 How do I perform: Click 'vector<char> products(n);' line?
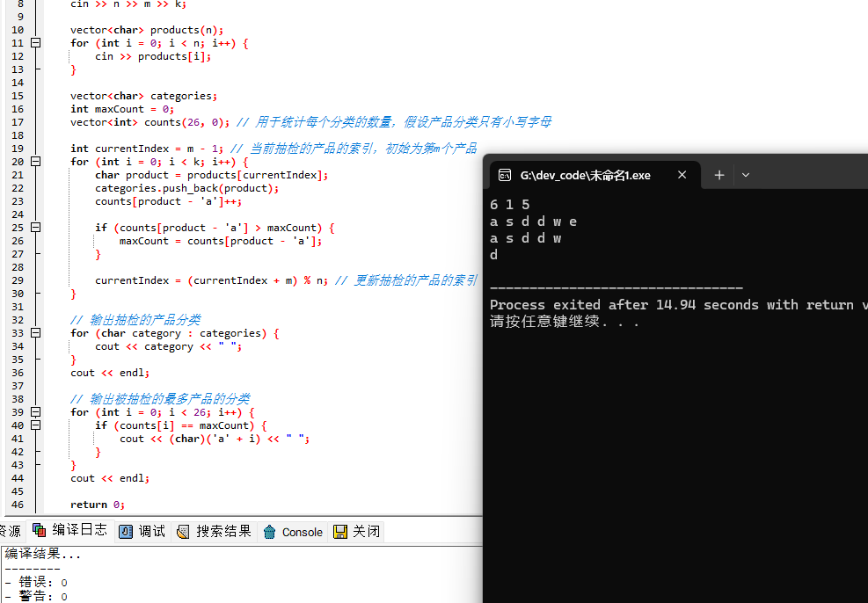click(147, 30)
